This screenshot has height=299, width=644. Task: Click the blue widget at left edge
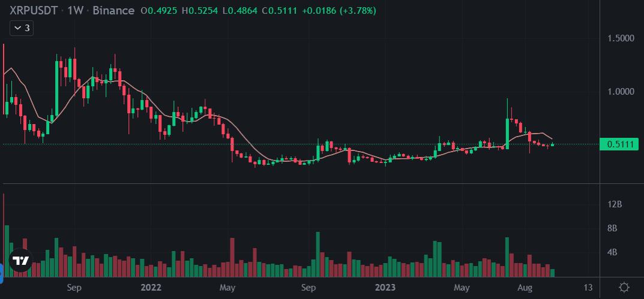click(2, 271)
